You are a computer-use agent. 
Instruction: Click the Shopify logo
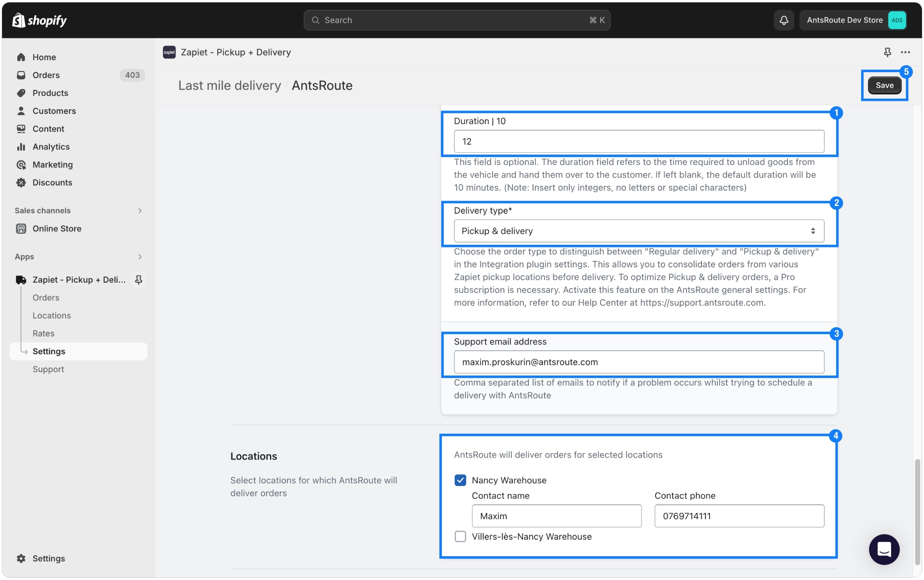(x=39, y=20)
